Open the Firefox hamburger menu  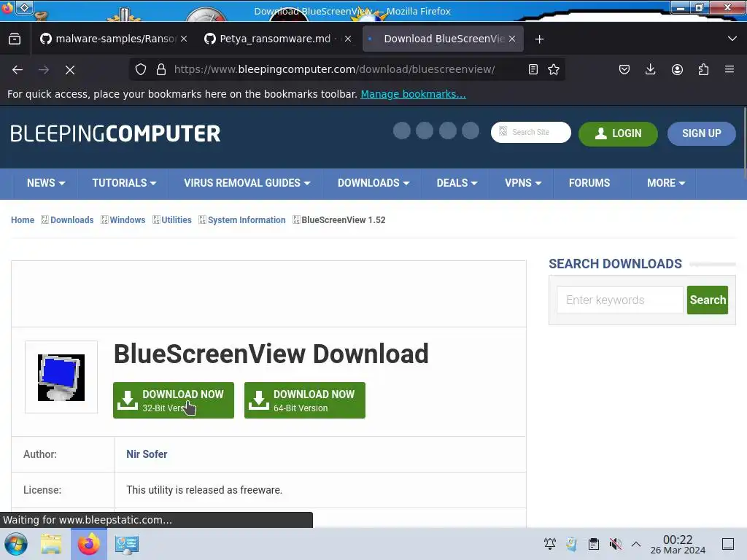point(729,69)
